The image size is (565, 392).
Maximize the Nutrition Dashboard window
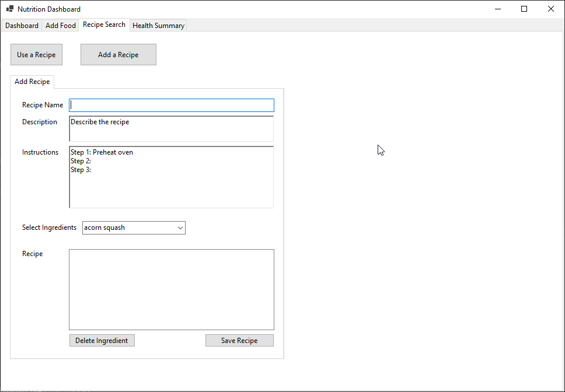[524, 9]
